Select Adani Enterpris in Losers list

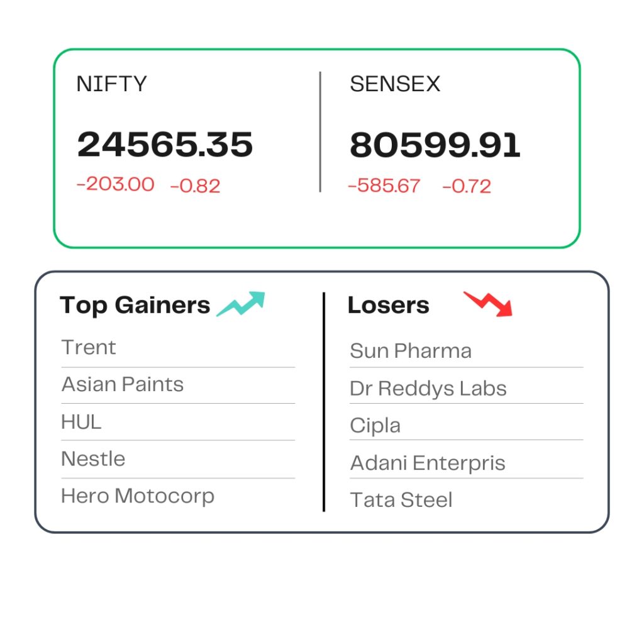(x=428, y=464)
